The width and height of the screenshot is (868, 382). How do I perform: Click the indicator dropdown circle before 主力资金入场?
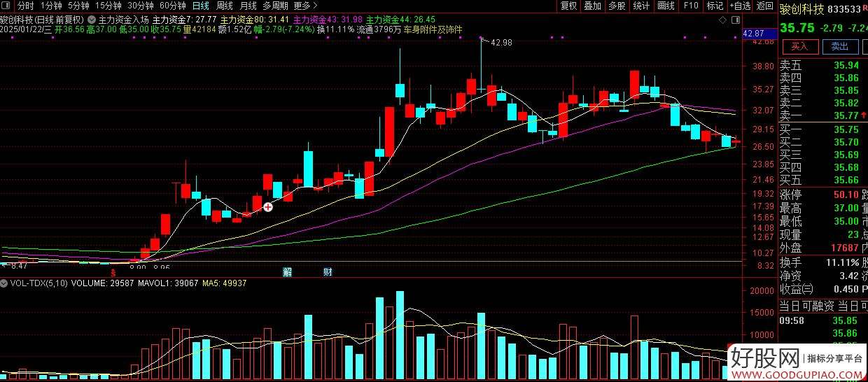click(92, 20)
